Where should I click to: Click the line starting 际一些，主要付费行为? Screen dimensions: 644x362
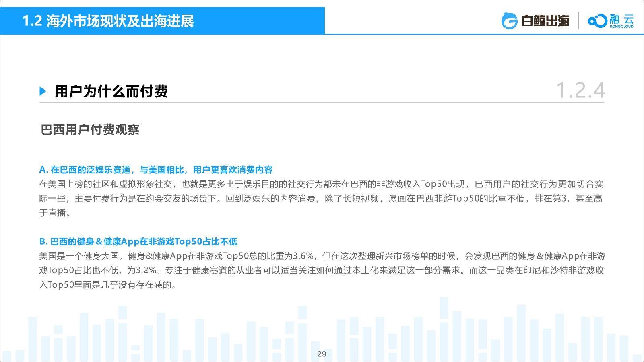click(x=321, y=198)
